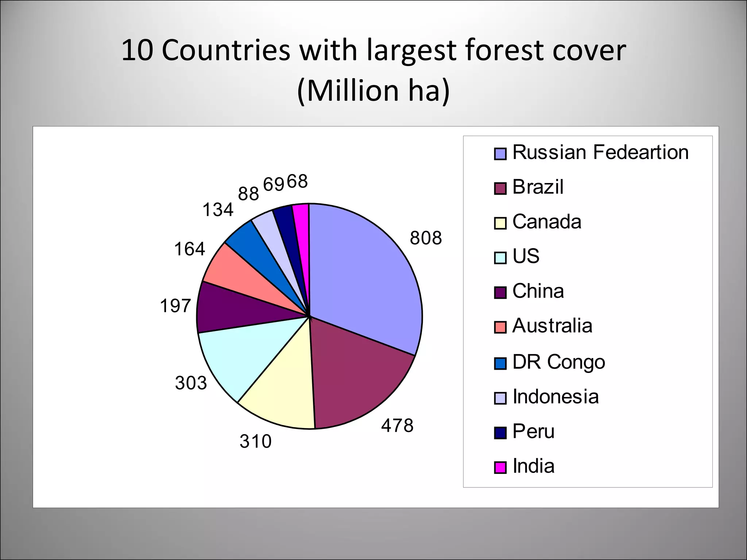Viewport: 747px width, 560px height.
Task: Click the US legend color swatch
Action: [500, 258]
